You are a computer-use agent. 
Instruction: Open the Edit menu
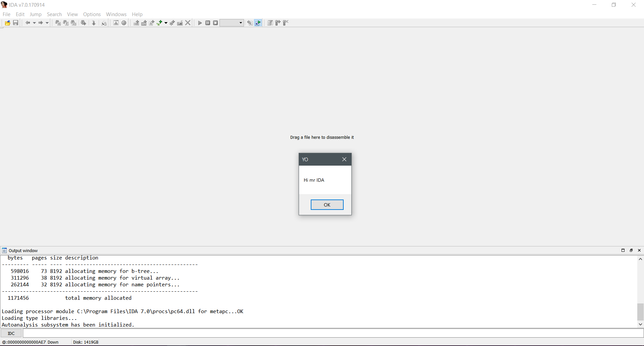pyautogui.click(x=20, y=14)
